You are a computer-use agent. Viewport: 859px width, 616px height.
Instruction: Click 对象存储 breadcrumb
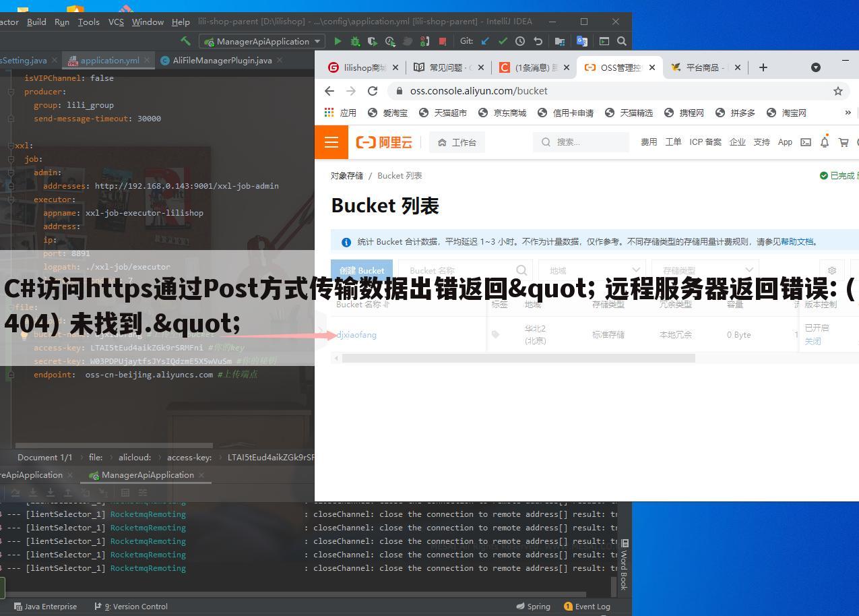(x=347, y=176)
